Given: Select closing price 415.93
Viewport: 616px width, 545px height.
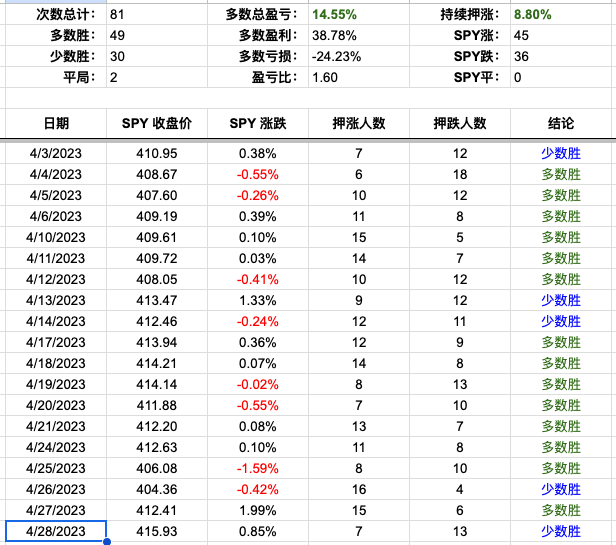Looking at the screenshot, I should [157, 532].
